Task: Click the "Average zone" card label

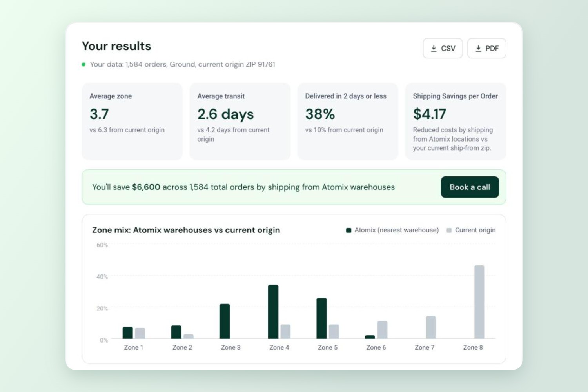Action: [x=111, y=96]
